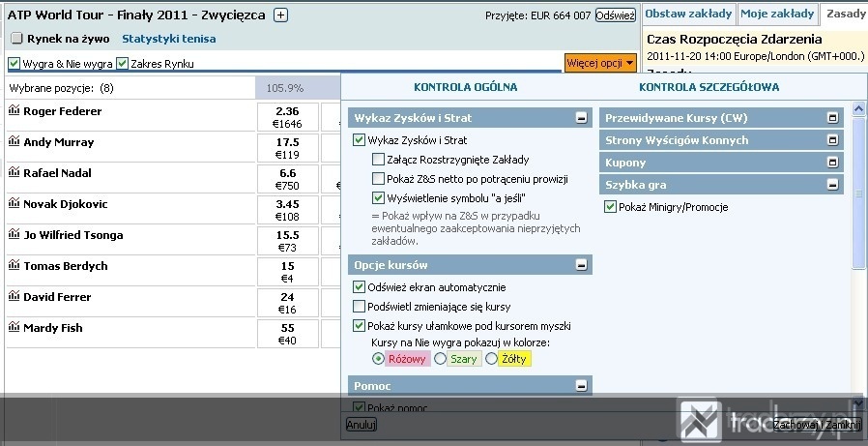
Task: Open chart icon beside Rafael Nadal
Action: tap(14, 172)
